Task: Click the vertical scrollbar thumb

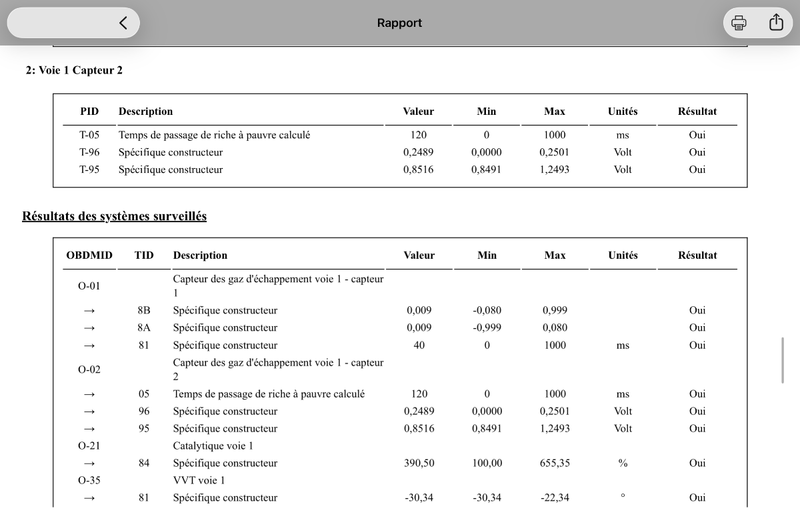Action: coord(783,360)
